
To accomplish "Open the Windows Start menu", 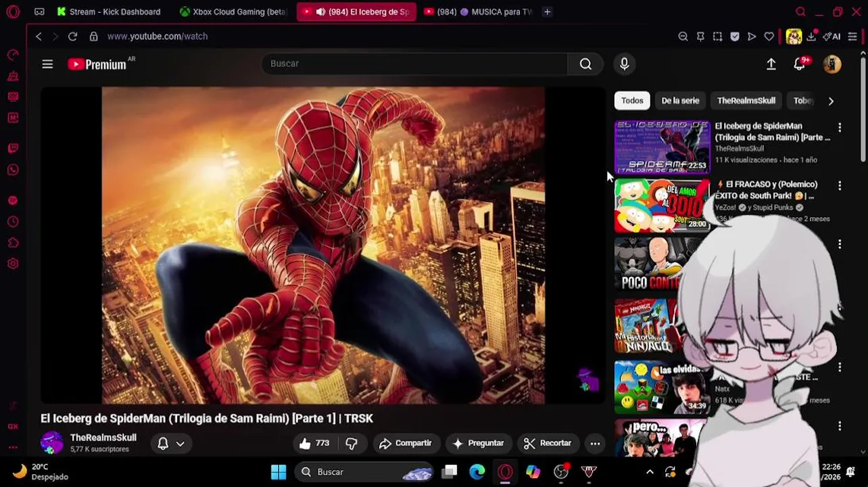I will [x=279, y=471].
